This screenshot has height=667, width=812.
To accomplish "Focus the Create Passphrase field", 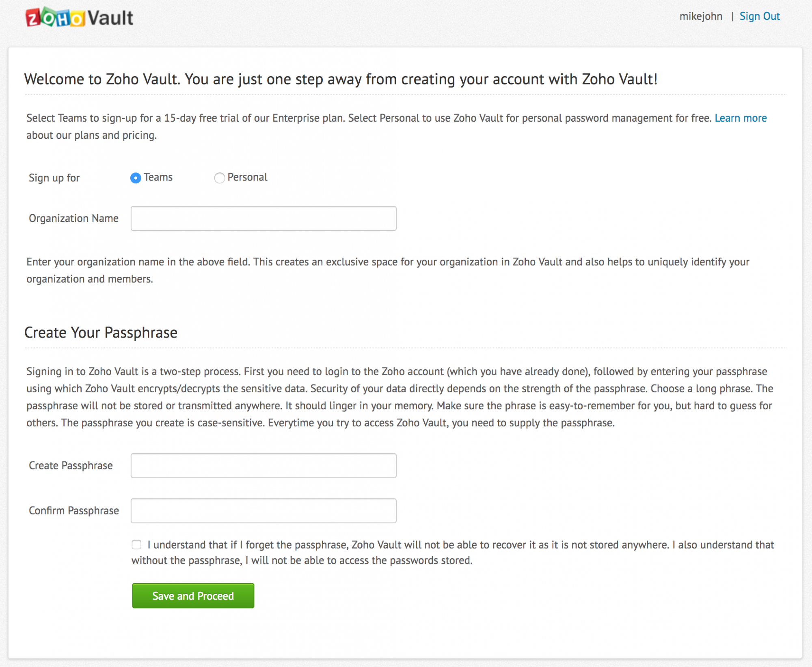I will click(263, 465).
